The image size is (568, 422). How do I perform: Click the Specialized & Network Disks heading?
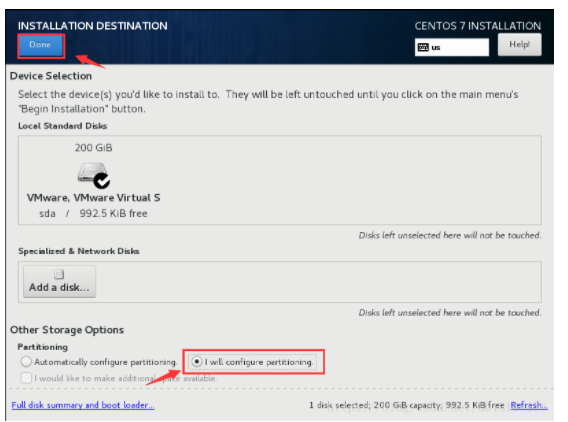click(x=79, y=251)
